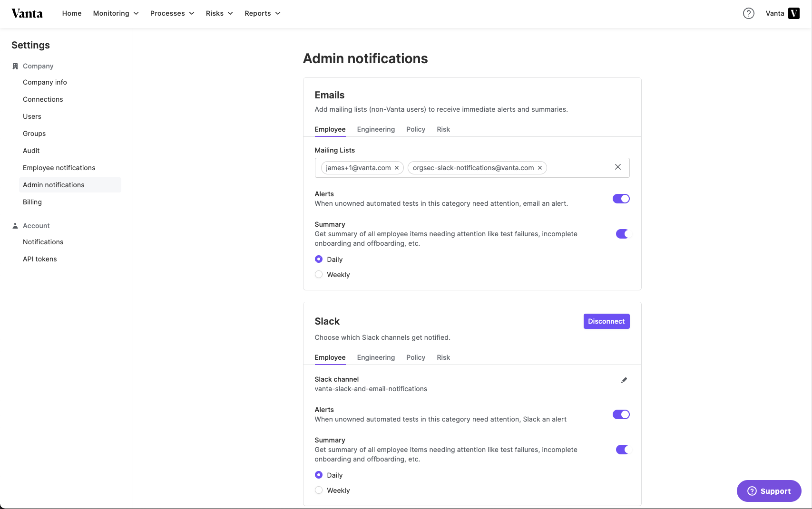
Task: Select Admin notifications in sidebar
Action: (x=70, y=185)
